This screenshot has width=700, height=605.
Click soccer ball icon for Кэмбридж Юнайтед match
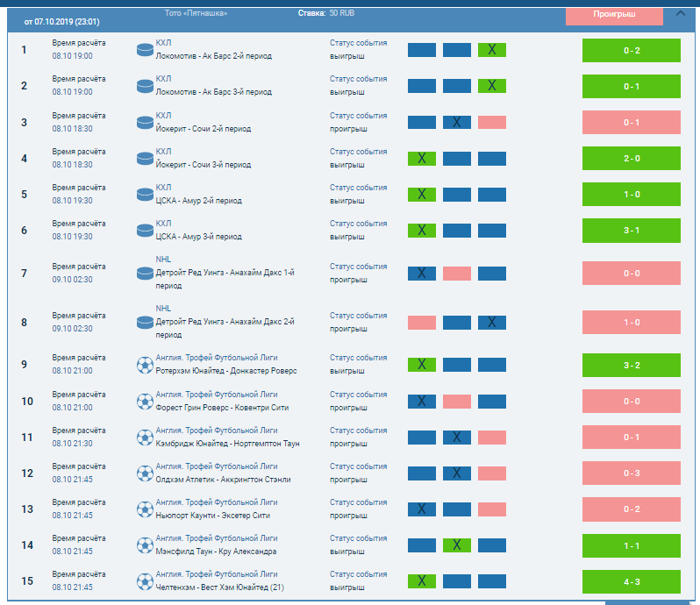click(x=145, y=438)
